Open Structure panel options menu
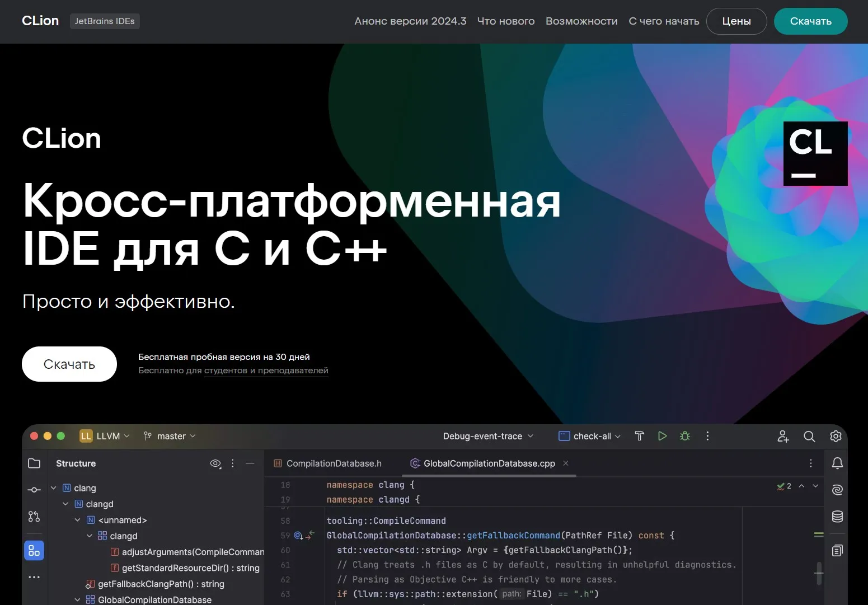Screen dimensions: 868x605 pyautogui.click(x=233, y=463)
